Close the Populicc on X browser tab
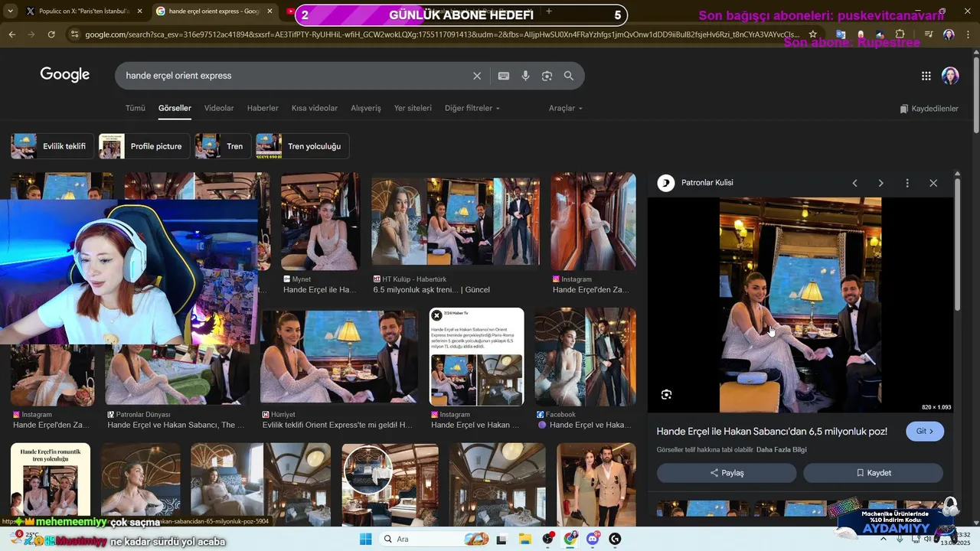Viewport: 980px width, 551px height. [140, 11]
